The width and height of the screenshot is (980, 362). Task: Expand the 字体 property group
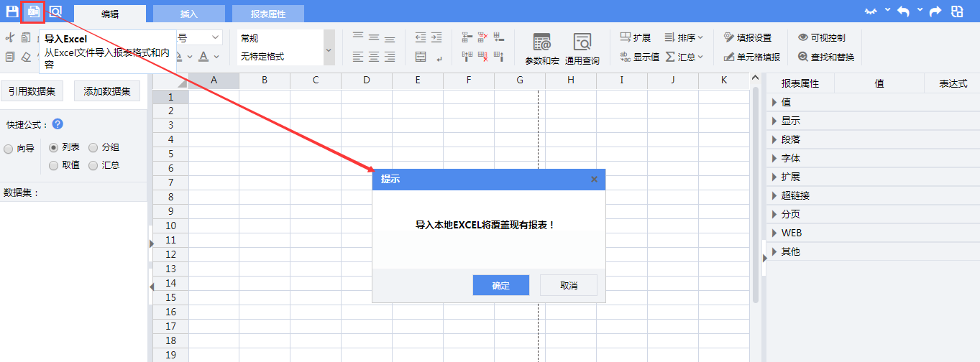tap(790, 158)
